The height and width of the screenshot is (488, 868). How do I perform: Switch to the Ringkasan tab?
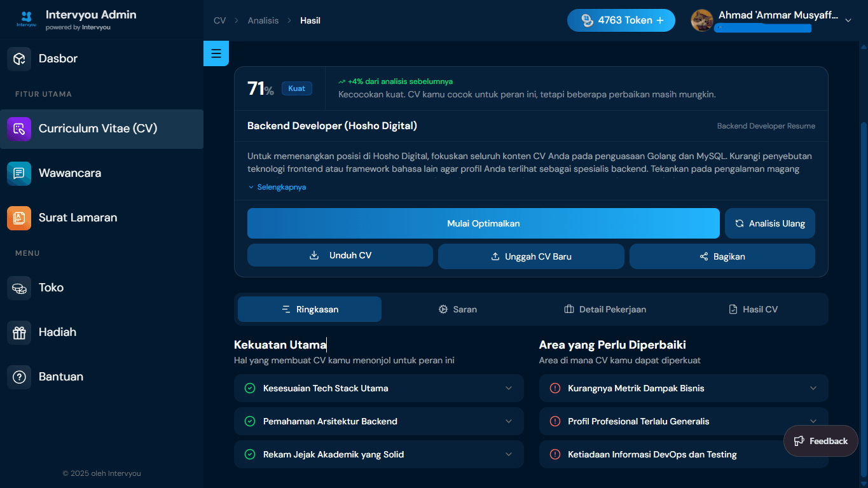tap(310, 309)
